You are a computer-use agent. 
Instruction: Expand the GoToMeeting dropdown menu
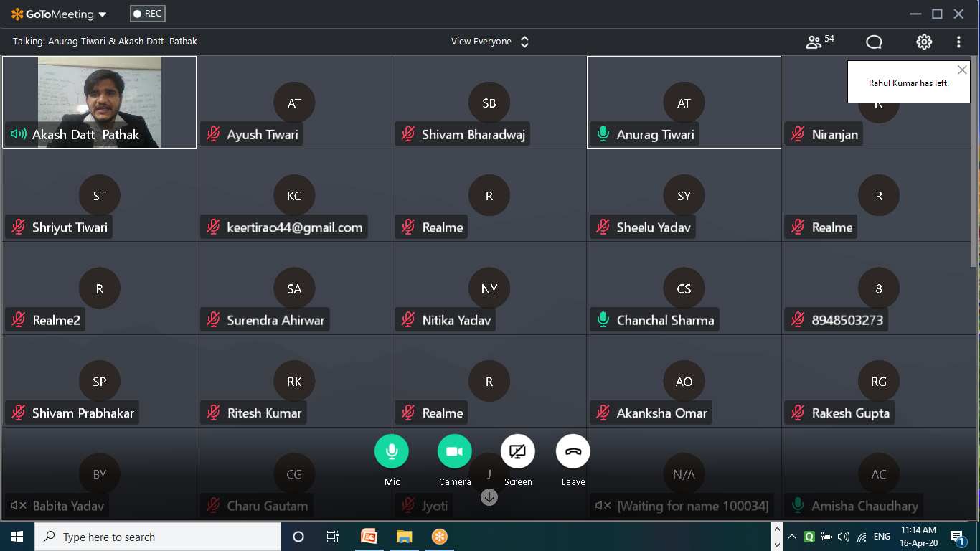coord(103,14)
